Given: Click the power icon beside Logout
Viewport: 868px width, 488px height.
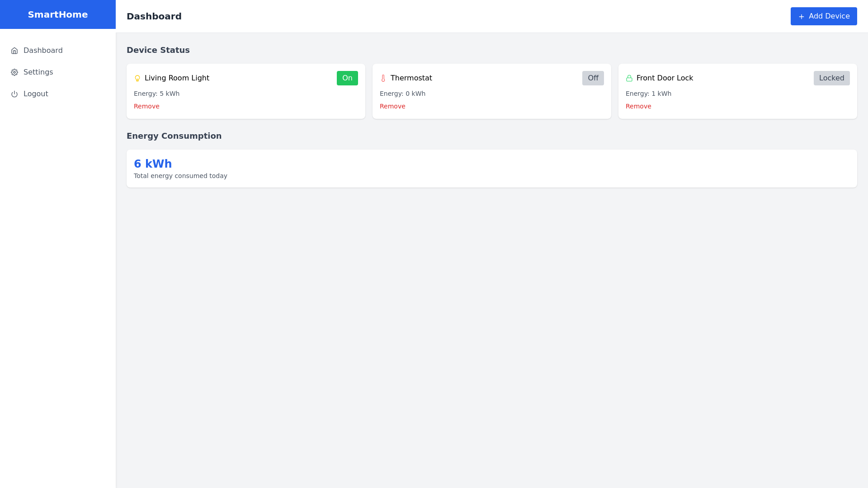Looking at the screenshot, I should [x=14, y=94].
